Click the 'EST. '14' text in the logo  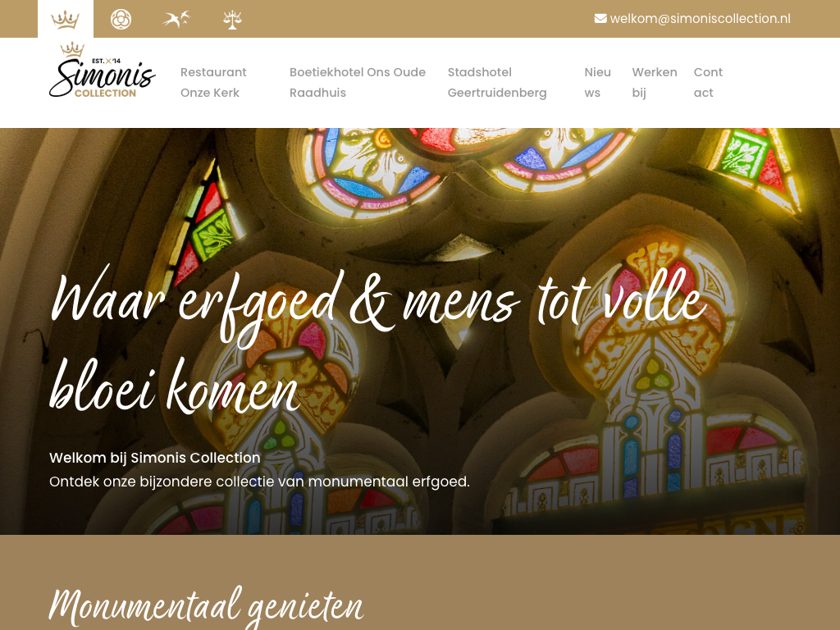click(x=106, y=61)
